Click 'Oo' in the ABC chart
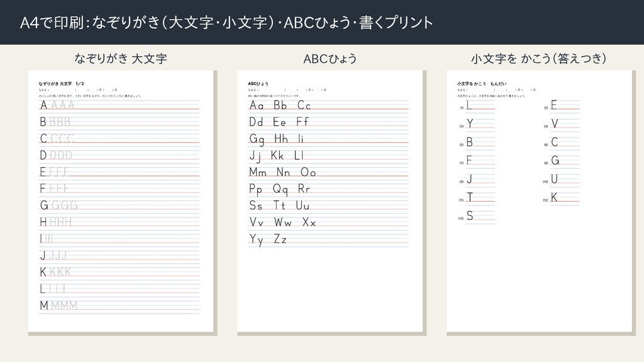The width and height of the screenshot is (644, 362). coord(308,172)
